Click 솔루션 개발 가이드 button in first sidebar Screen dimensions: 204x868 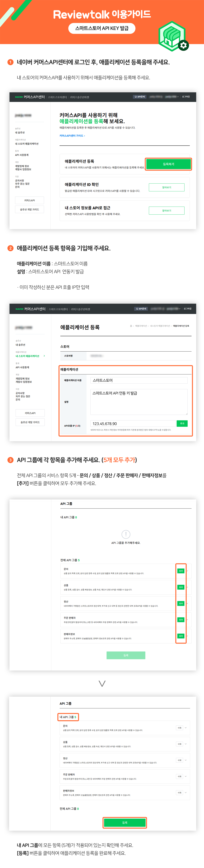point(29,210)
